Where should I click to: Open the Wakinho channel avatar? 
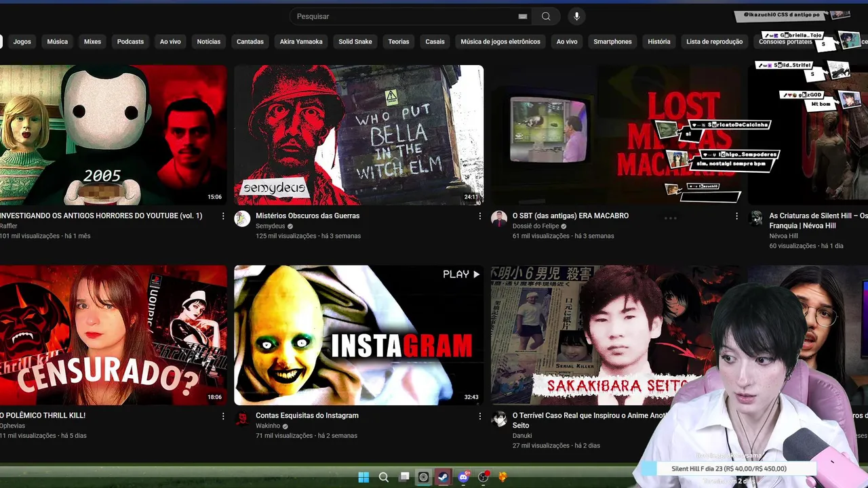click(242, 418)
